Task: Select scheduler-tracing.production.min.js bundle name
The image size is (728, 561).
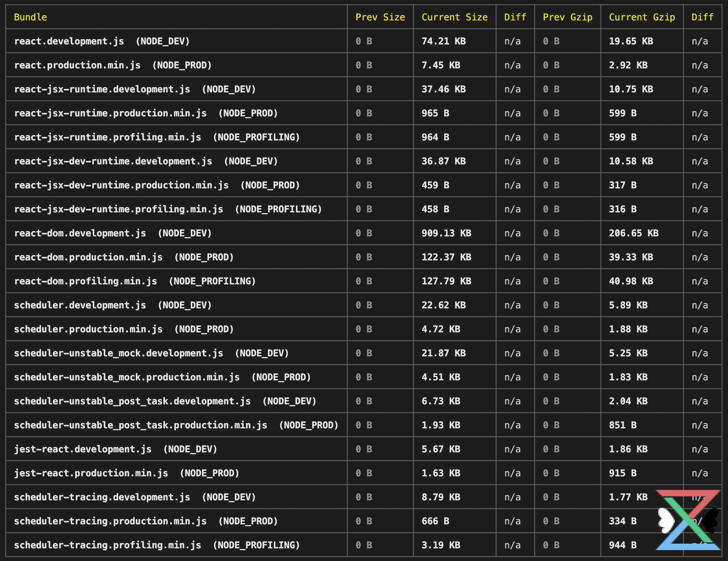Action: tap(110, 521)
